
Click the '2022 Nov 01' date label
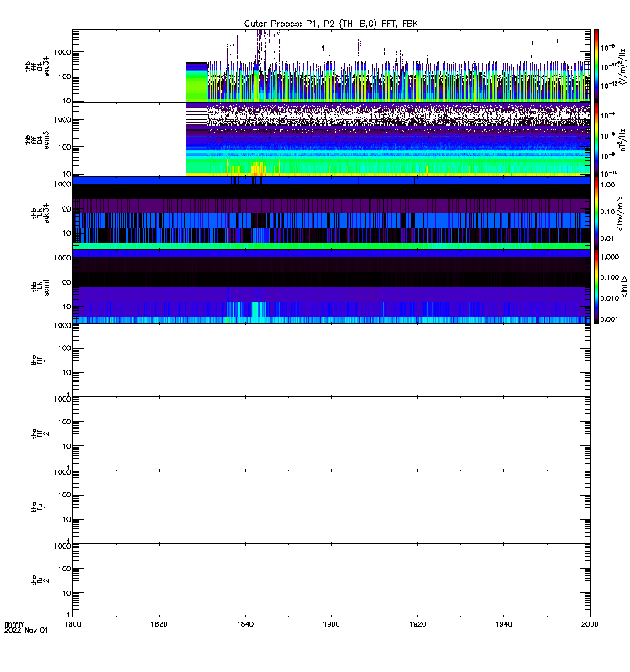26,631
